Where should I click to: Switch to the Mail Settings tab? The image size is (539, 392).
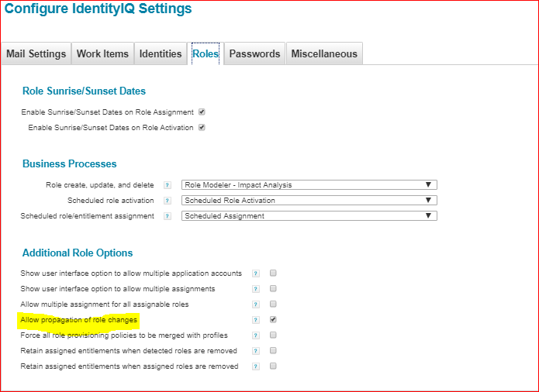[36, 53]
